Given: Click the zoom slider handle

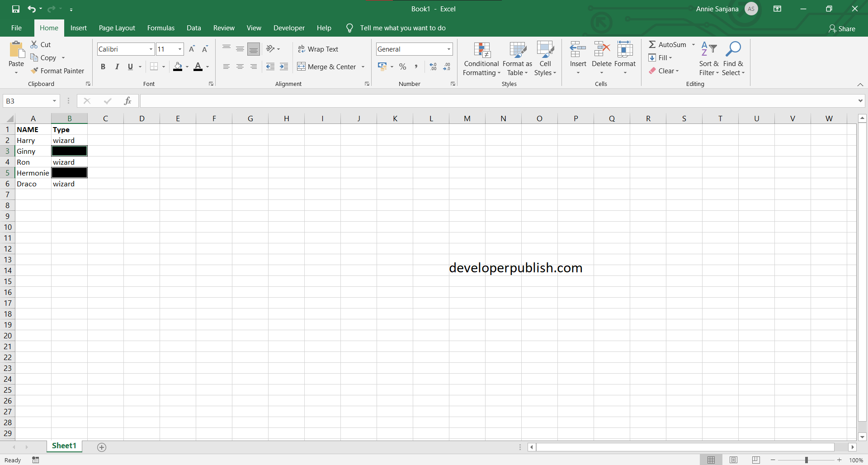Looking at the screenshot, I should tap(806, 460).
